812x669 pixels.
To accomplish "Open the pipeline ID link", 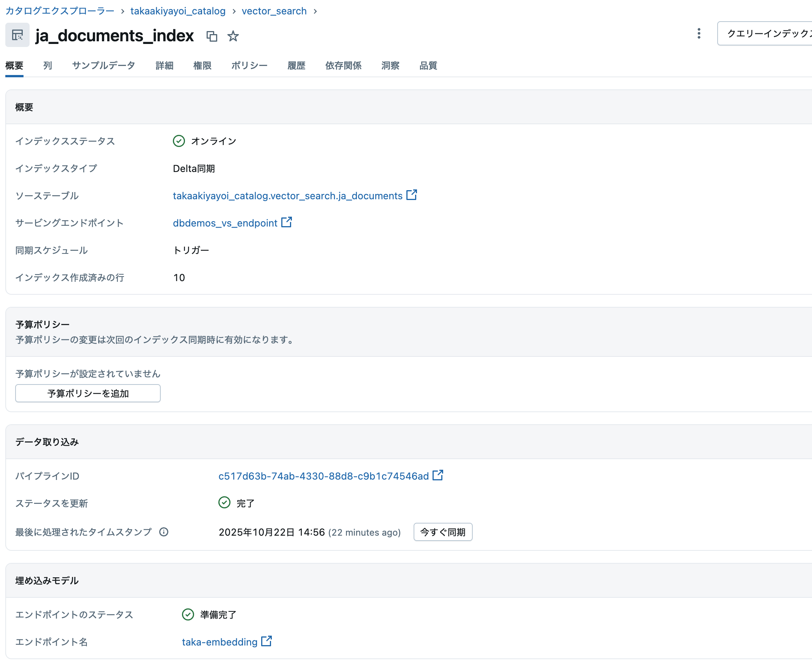I will (x=323, y=475).
